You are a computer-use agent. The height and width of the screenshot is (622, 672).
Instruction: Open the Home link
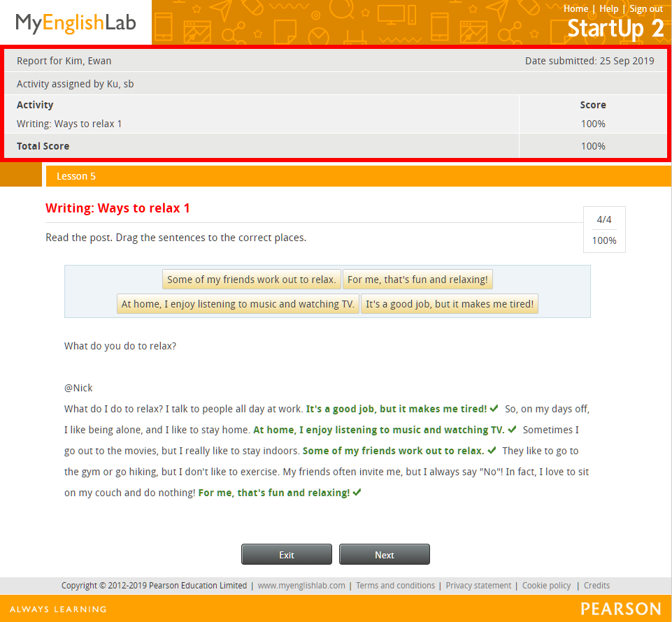coord(576,8)
